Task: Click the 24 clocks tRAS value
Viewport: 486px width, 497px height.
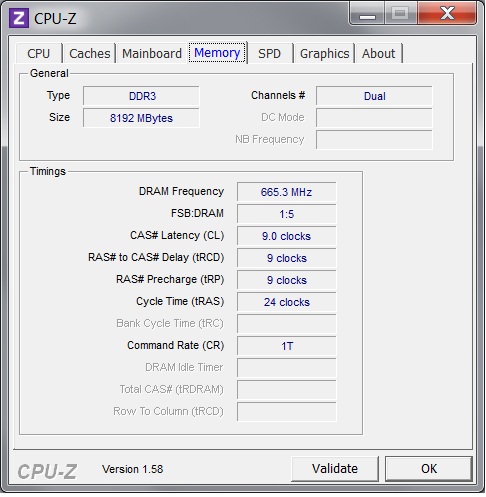Action: 287,302
